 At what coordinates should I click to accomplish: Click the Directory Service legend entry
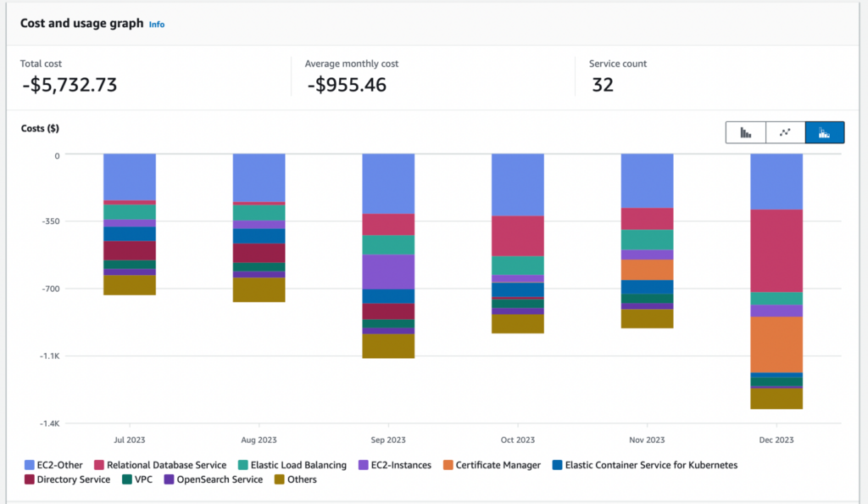pos(67,479)
